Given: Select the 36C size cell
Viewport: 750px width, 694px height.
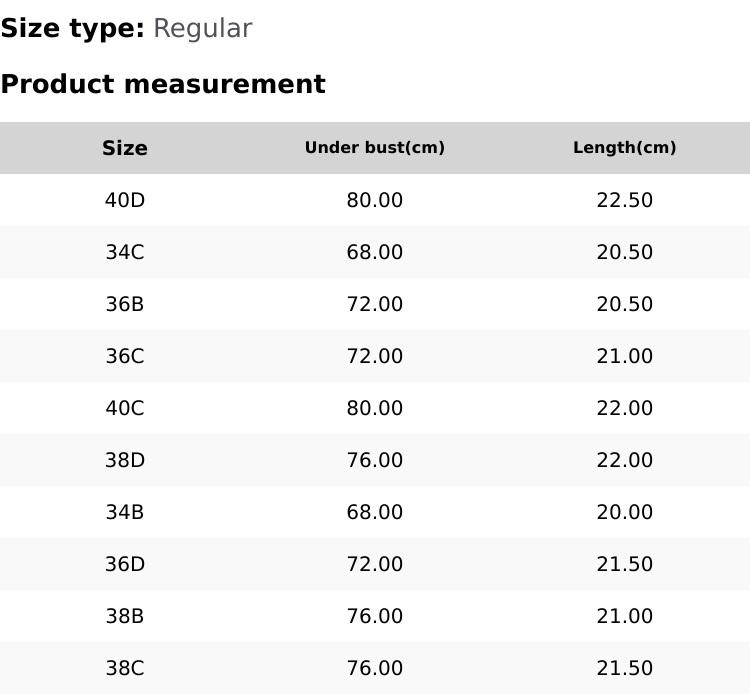Looking at the screenshot, I should tap(125, 356).
